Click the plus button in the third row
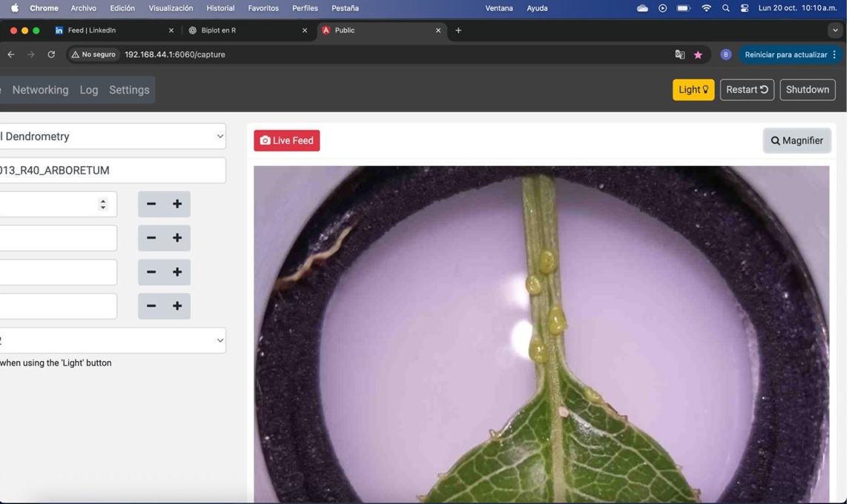The image size is (849, 504). [177, 272]
